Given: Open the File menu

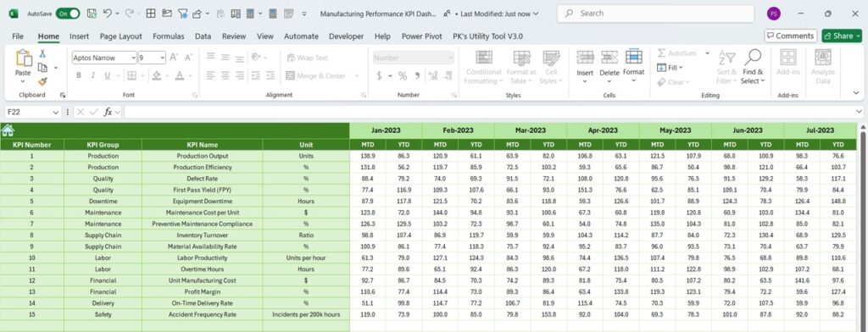Looking at the screenshot, I should point(18,36).
